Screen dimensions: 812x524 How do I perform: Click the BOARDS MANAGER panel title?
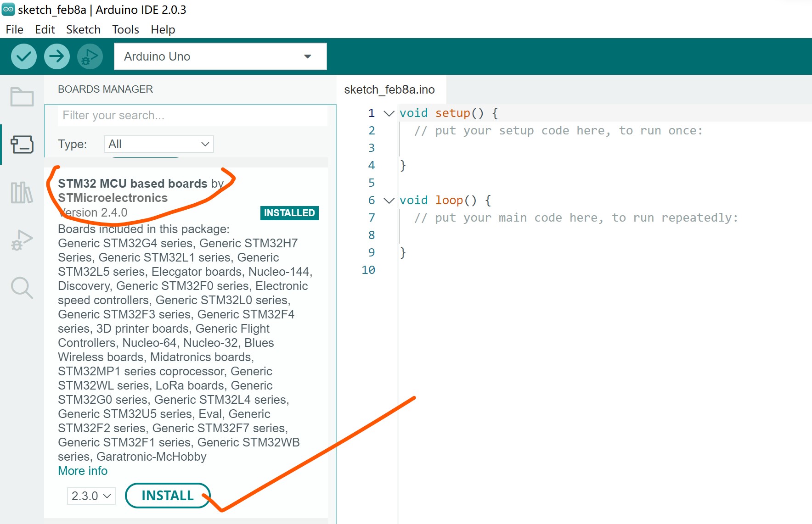(x=105, y=89)
